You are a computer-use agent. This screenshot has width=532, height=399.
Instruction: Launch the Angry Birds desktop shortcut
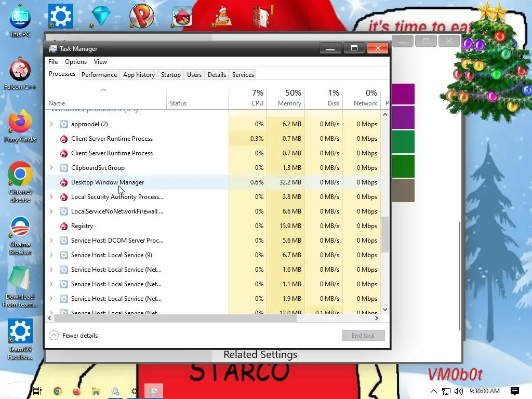[182, 16]
